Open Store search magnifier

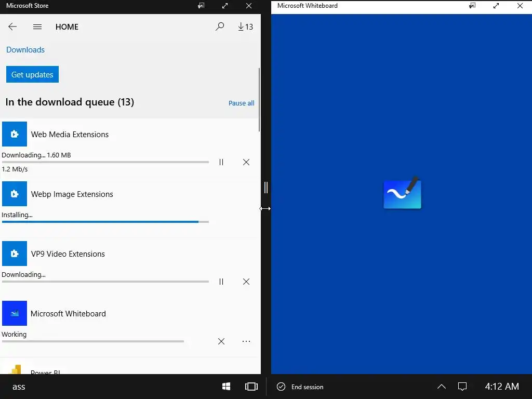[220, 26]
